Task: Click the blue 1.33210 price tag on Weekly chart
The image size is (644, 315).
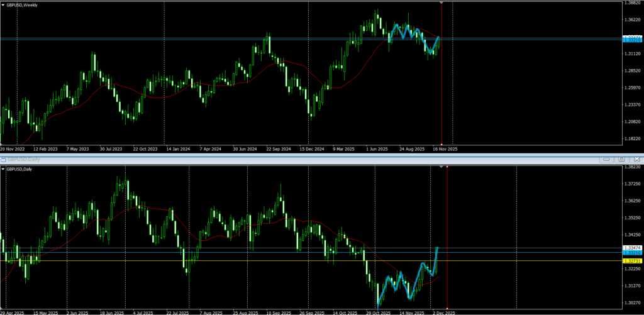Action: tap(631, 40)
